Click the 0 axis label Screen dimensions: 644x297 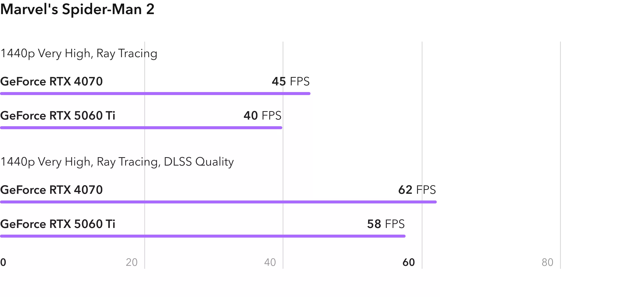3,262
